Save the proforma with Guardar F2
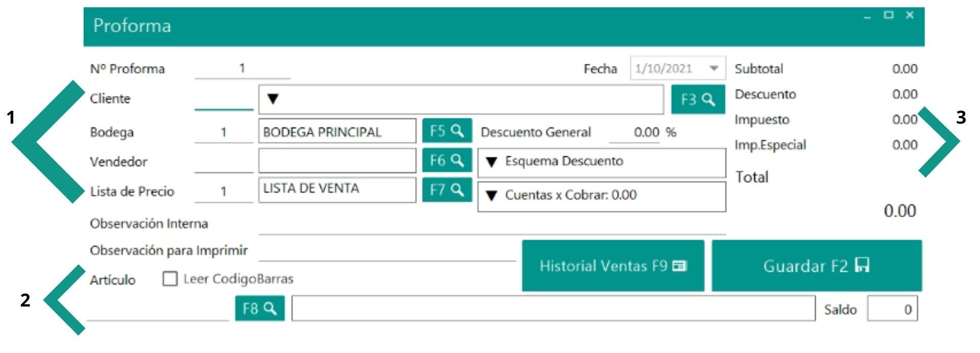The width and height of the screenshot is (980, 353). (x=816, y=266)
